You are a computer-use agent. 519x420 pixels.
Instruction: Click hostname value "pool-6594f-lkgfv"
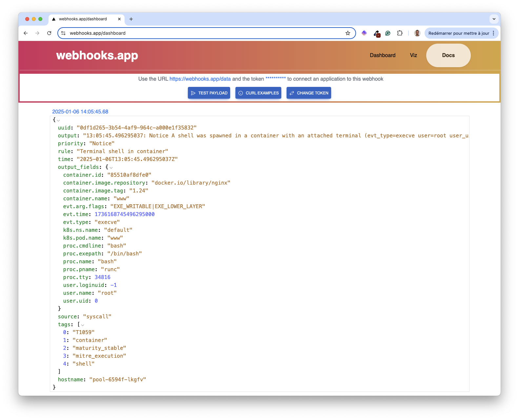click(x=118, y=379)
